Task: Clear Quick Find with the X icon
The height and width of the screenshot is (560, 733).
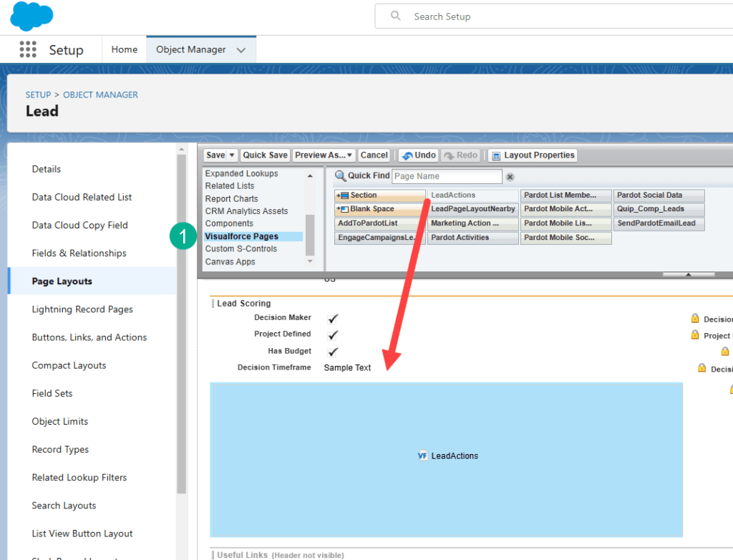Action: pyautogui.click(x=510, y=177)
